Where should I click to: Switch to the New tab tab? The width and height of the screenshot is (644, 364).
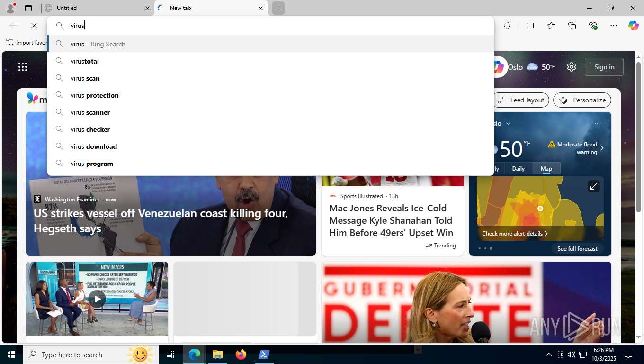(x=211, y=8)
